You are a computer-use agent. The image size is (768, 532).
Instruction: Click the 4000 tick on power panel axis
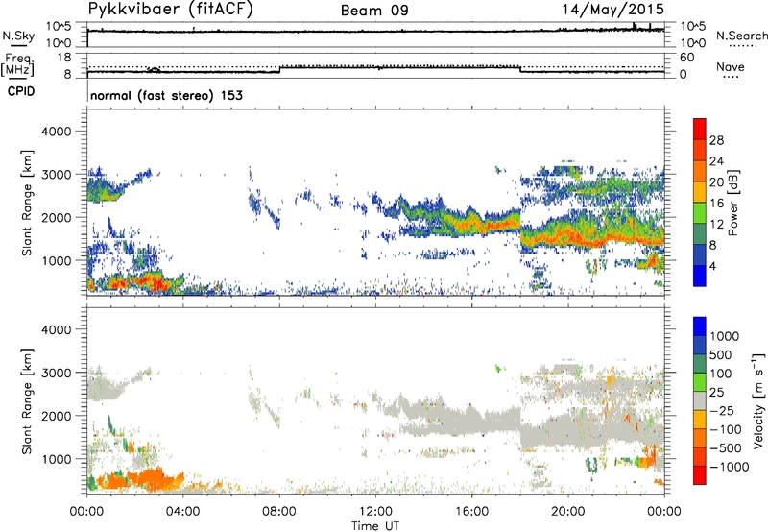point(57,132)
